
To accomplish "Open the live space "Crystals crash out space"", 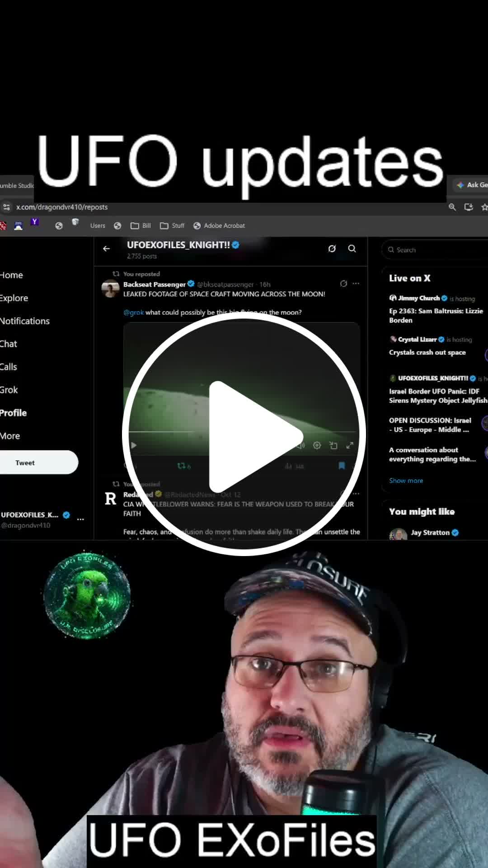I will click(x=427, y=353).
